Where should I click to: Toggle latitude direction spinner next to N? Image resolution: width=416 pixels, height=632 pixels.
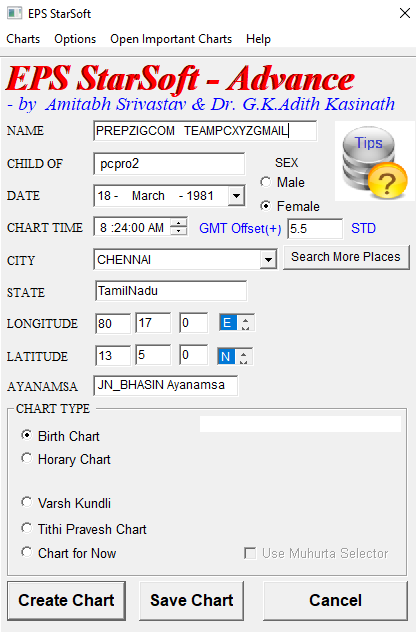coord(244,356)
